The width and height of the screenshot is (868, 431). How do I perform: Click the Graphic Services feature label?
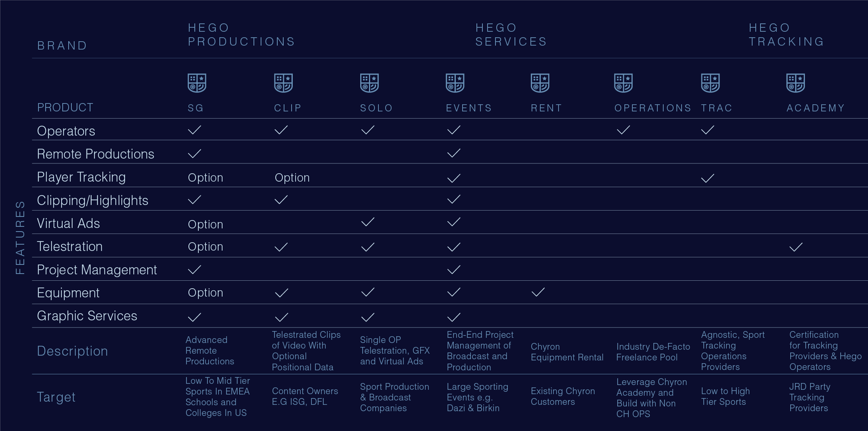(87, 316)
